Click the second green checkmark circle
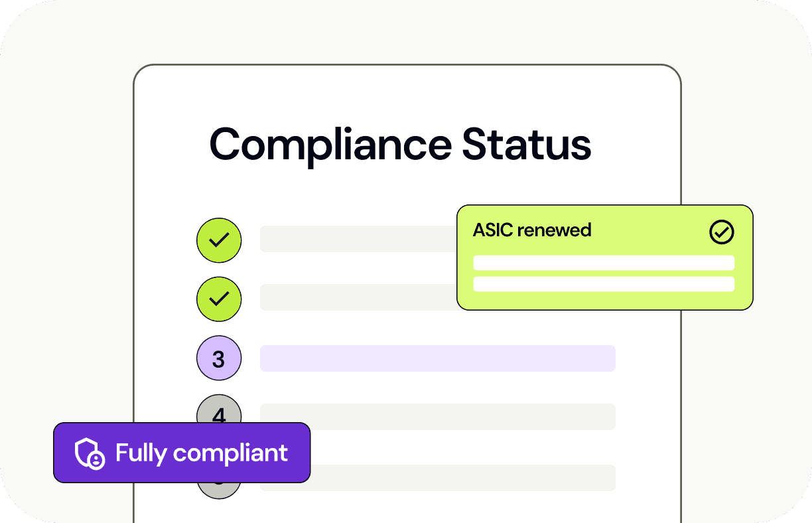Viewport: 812px width, 523px height. pos(219,299)
